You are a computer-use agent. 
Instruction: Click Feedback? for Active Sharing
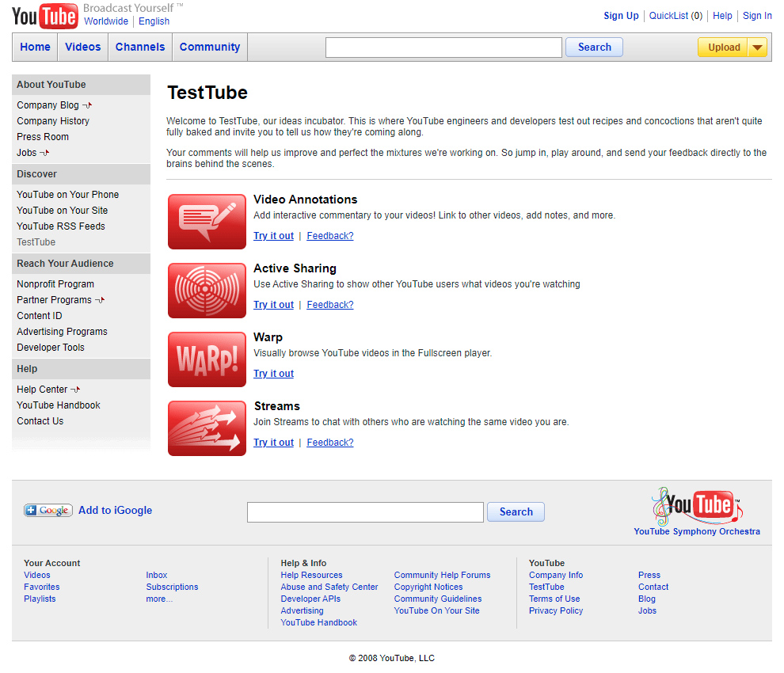(x=330, y=305)
